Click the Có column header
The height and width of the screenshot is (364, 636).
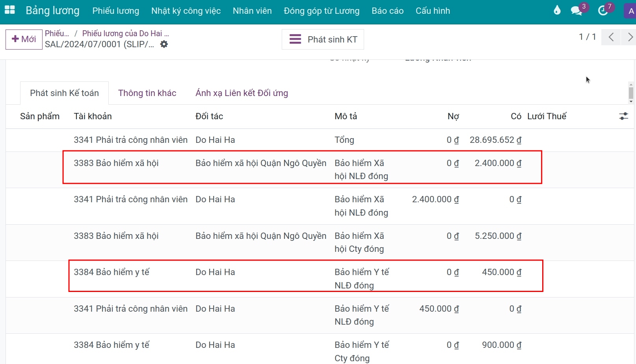(516, 116)
